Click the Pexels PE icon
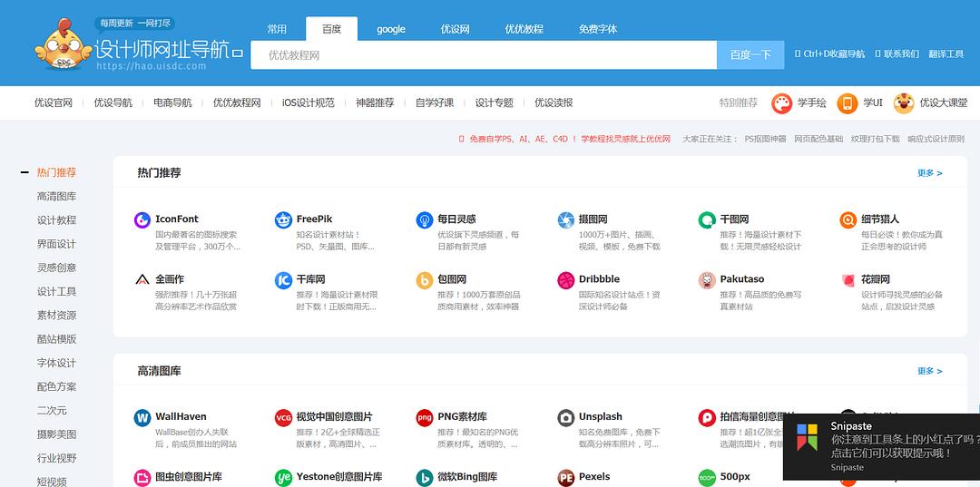This screenshot has height=487, width=980. (x=565, y=478)
